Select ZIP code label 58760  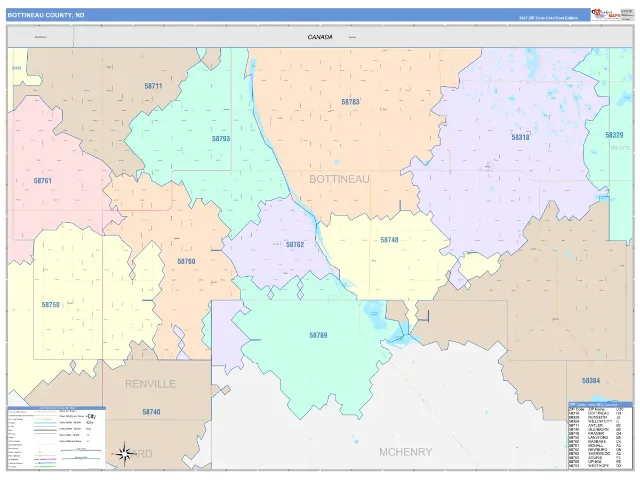tap(186, 261)
